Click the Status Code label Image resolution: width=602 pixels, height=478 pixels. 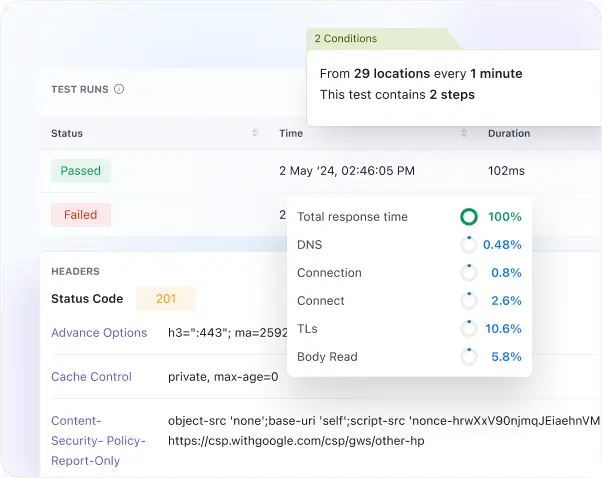click(x=87, y=298)
